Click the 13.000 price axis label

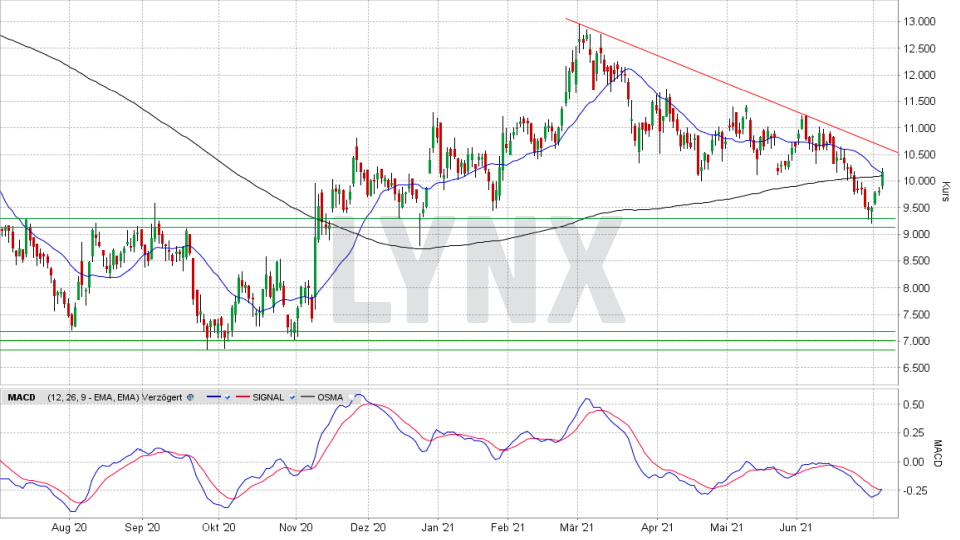(920, 21)
